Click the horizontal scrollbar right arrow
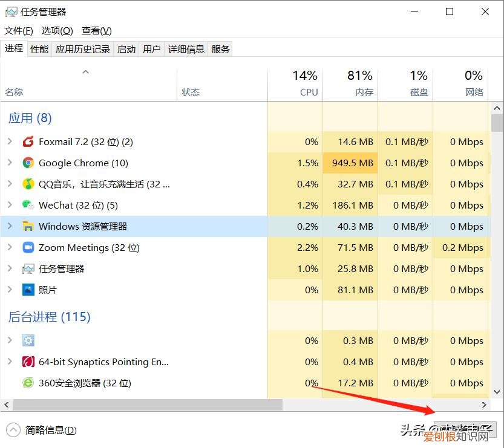This screenshot has width=504, height=448. pyautogui.click(x=484, y=404)
